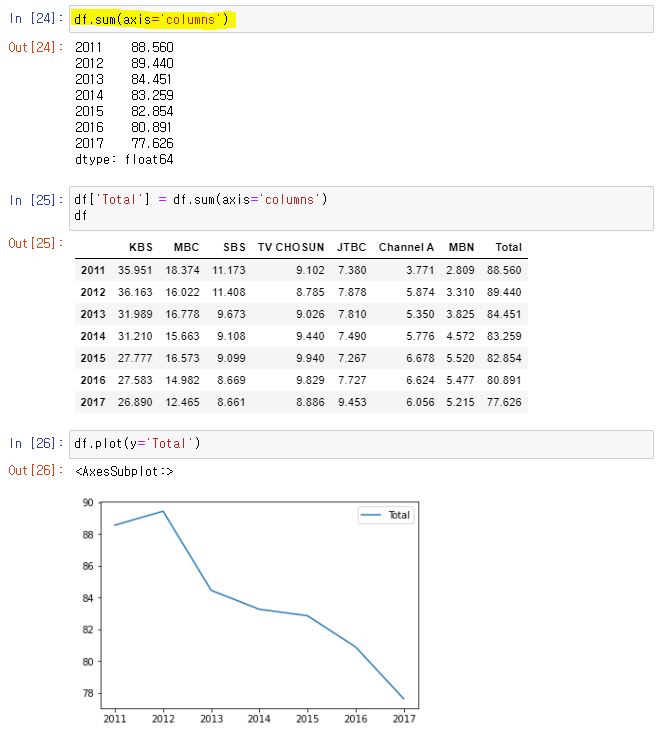Click Total value 77.626 in the table
The width and height of the screenshot is (661, 733).
[x=504, y=402]
